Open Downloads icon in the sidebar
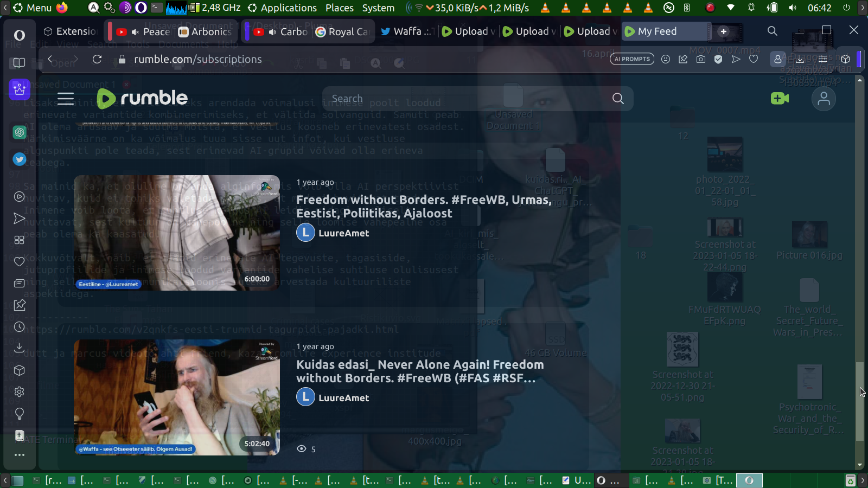This screenshot has width=868, height=488. 20,349
